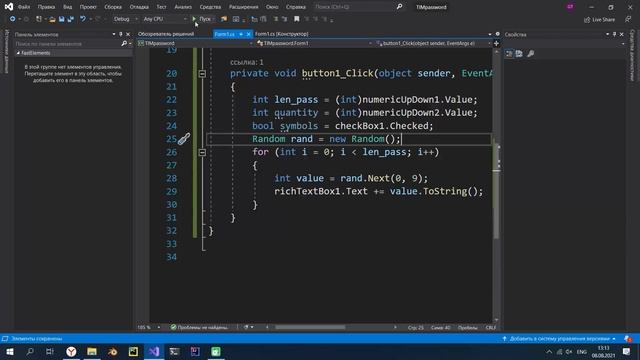Click 'Добавить в систему управления версиями'

click(560, 339)
